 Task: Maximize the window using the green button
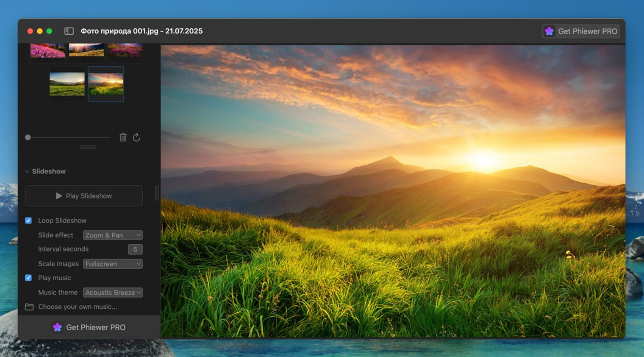coord(49,31)
